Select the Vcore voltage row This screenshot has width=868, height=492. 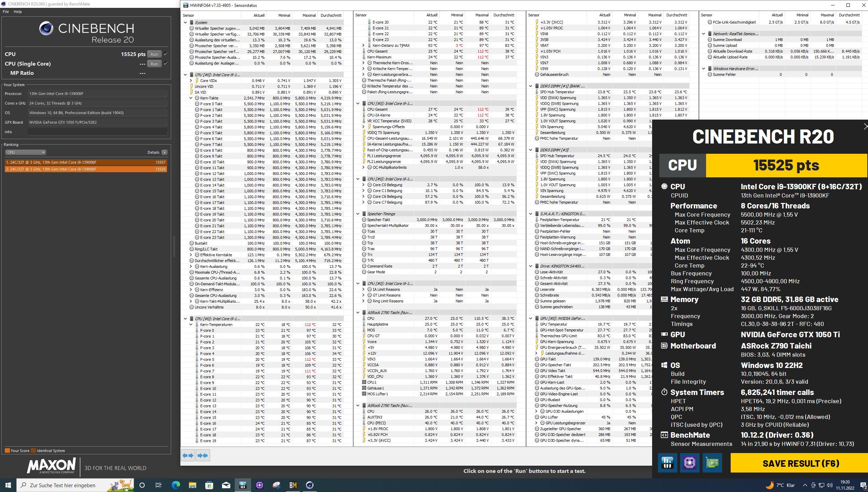[x=435, y=342]
